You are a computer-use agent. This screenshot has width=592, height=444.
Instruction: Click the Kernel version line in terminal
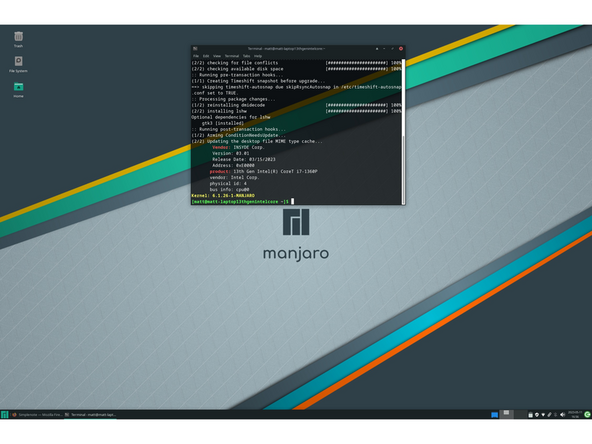point(223,196)
